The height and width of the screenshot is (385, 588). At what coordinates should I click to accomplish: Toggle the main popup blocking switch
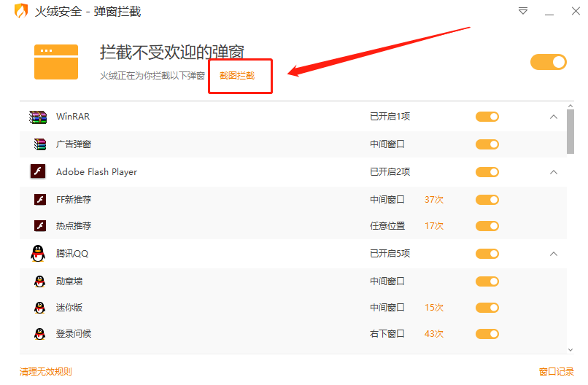(x=549, y=62)
